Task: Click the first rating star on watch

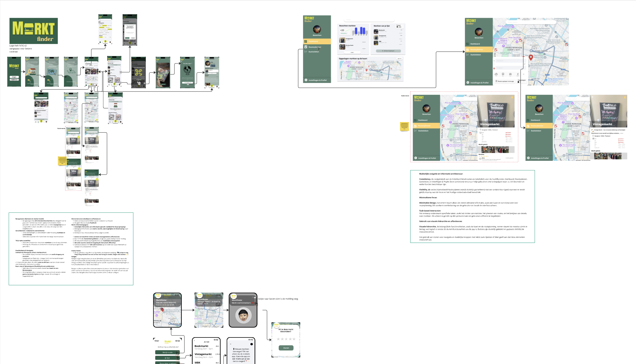Action: pyautogui.click(x=278, y=339)
